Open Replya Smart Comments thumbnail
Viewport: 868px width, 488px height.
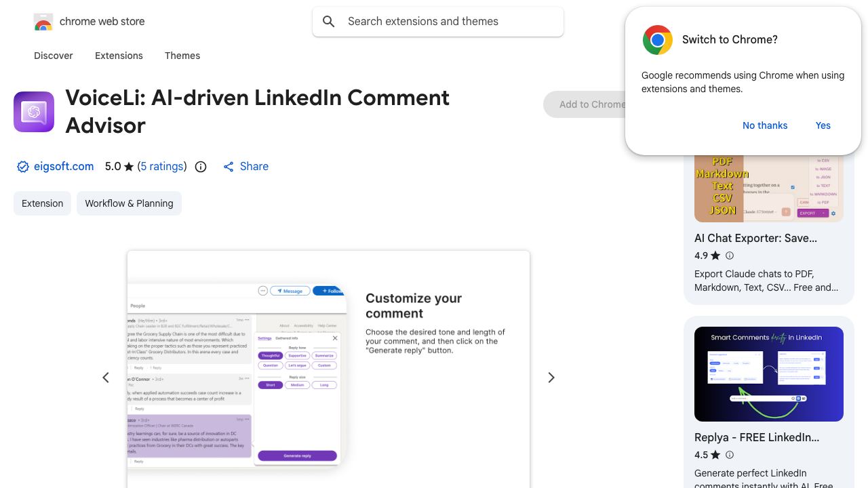[x=769, y=374]
